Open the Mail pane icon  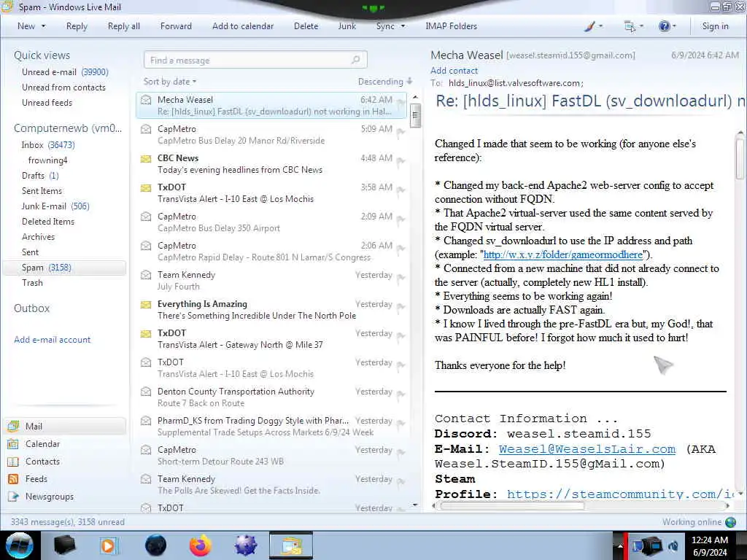tap(13, 426)
